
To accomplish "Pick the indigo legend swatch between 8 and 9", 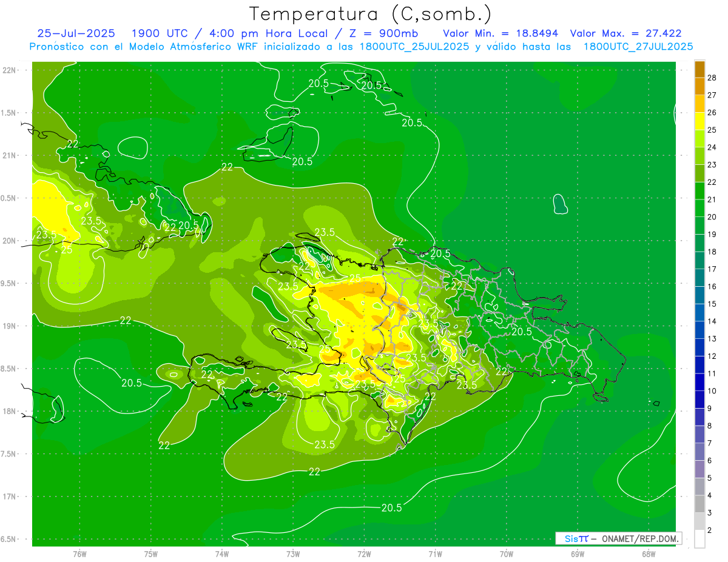I will tap(699, 417).
